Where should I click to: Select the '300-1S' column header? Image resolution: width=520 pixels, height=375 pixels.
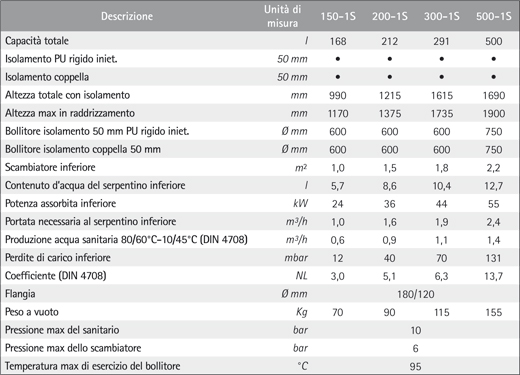[x=442, y=16]
